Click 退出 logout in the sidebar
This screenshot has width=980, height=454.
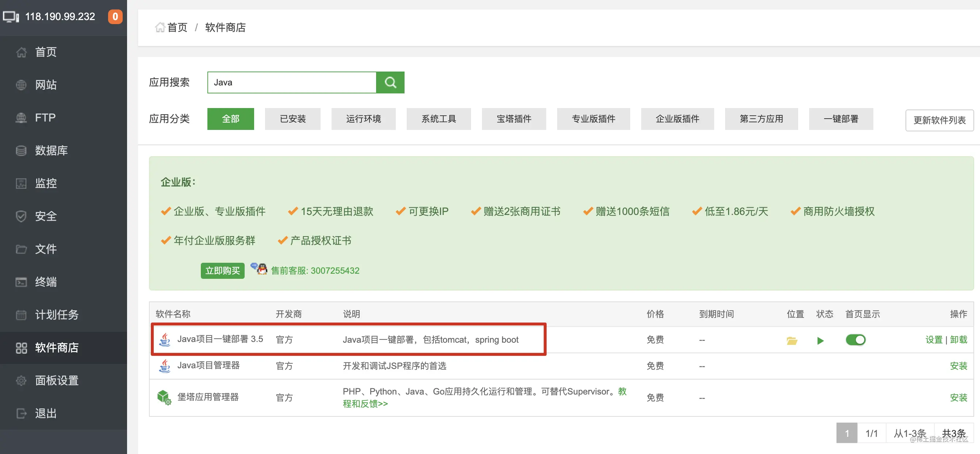click(x=46, y=413)
